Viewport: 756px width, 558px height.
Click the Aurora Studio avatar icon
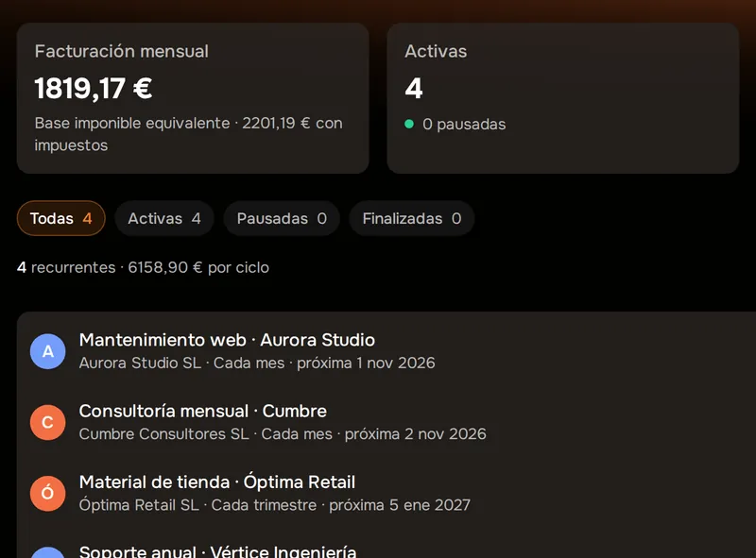48,351
